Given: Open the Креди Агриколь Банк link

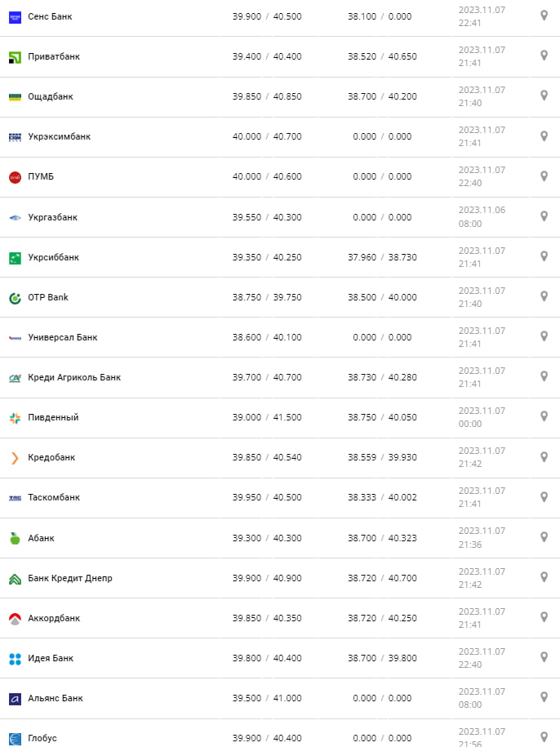Looking at the screenshot, I should (x=73, y=377).
